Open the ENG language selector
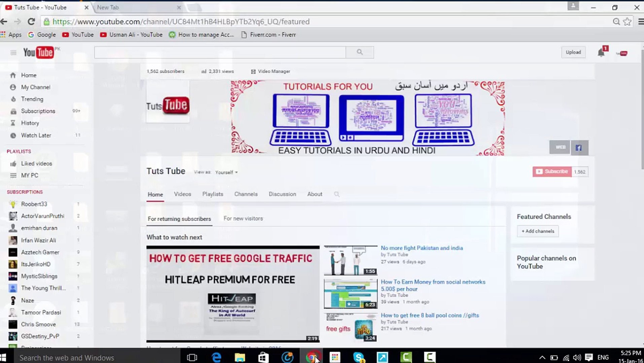644x363 pixels. [x=603, y=357]
